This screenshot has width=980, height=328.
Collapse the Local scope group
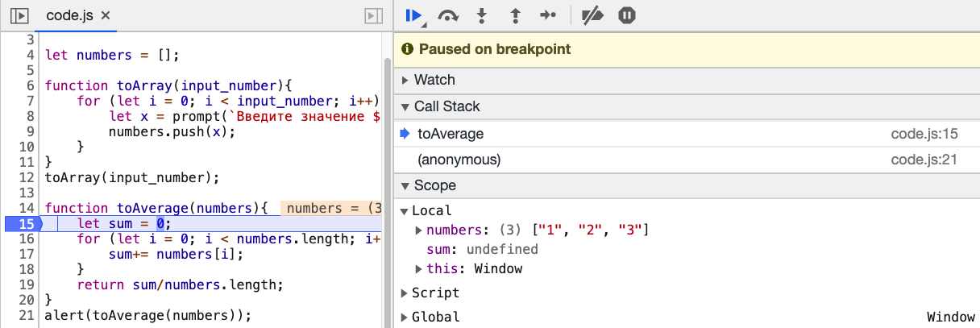point(405,211)
